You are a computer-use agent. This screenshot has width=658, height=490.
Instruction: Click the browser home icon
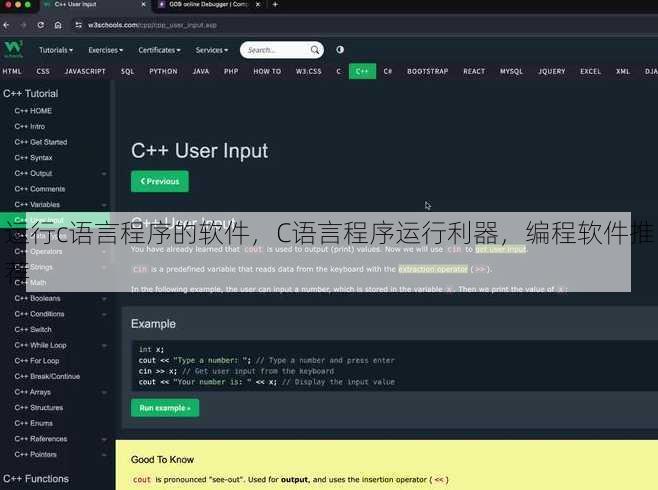click(58, 25)
